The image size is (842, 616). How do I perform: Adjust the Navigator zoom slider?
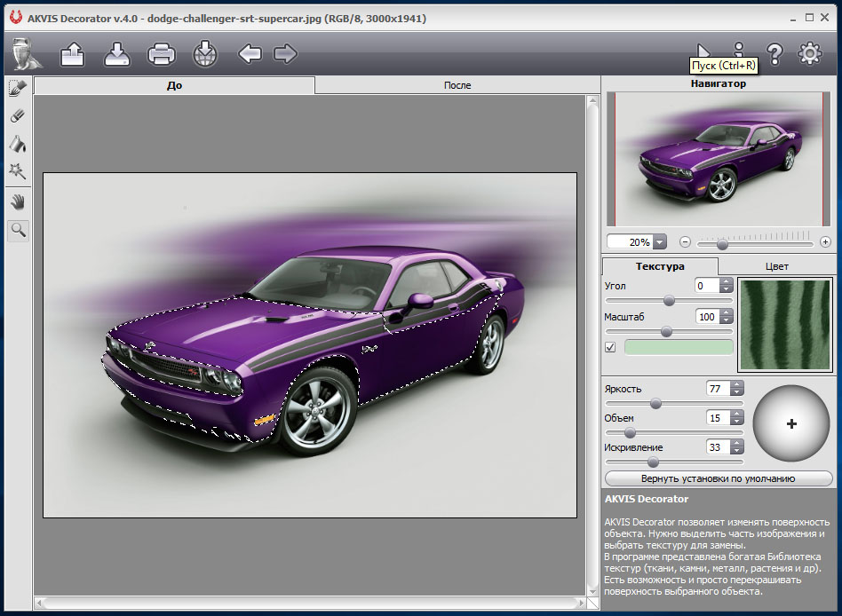755,244
